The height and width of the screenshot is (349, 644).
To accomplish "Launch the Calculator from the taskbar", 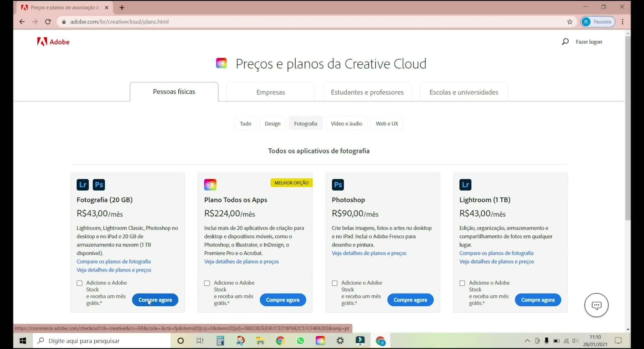I will [220, 341].
